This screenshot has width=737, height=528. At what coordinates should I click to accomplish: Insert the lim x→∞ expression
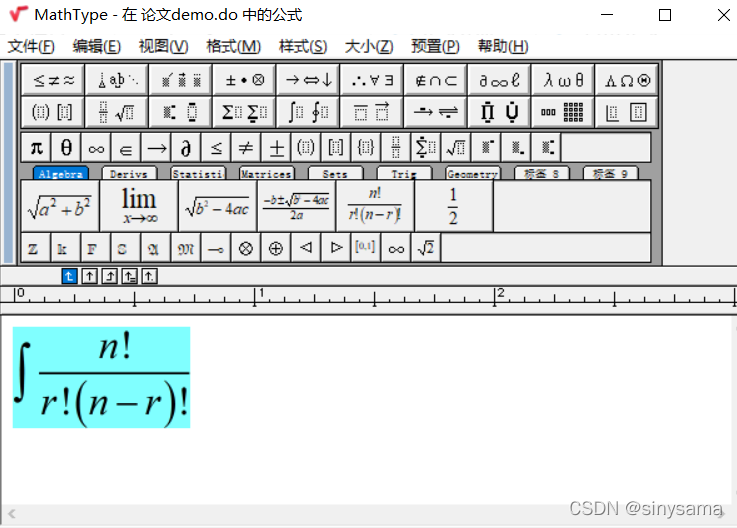(139, 206)
